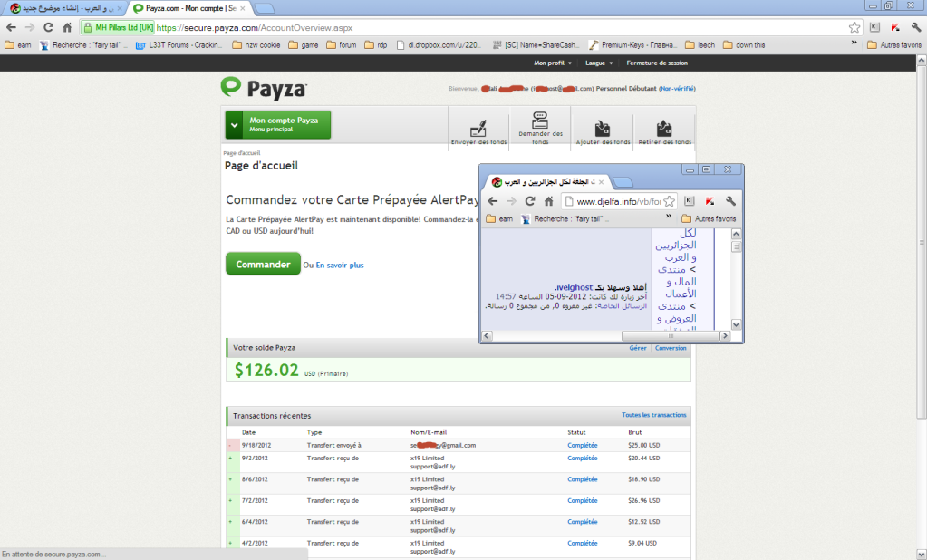Screen dimensions: 927x560
Task: Reload the Payza page in main window
Action: coord(48,27)
